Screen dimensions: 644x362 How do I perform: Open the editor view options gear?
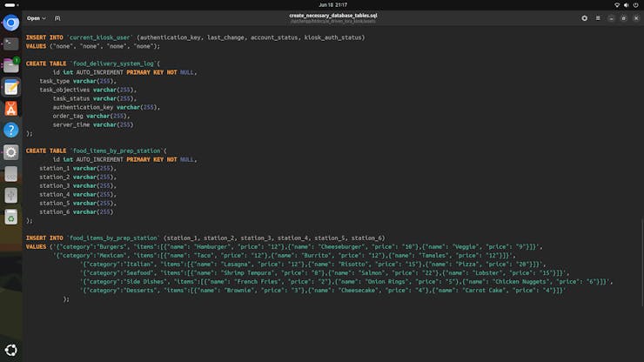coord(584,17)
